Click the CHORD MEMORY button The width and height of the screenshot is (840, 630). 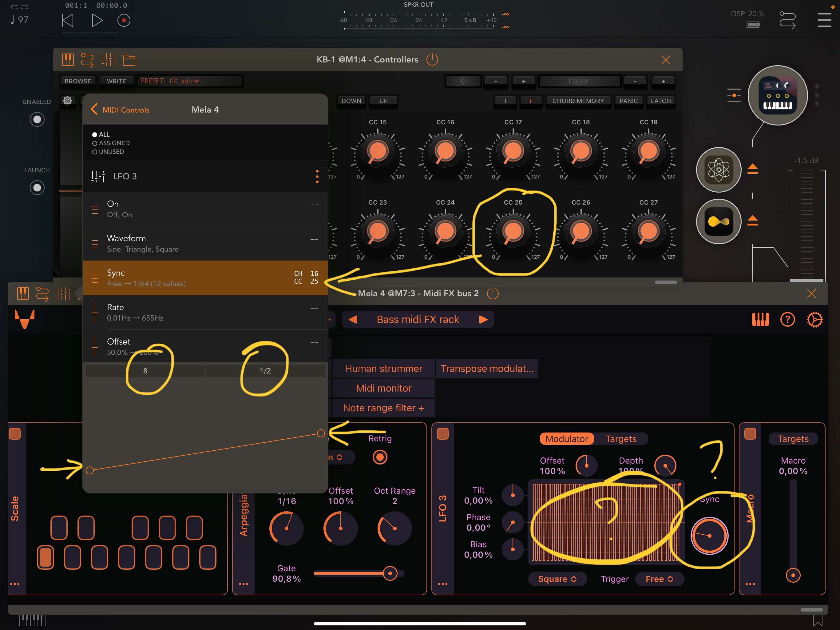pyautogui.click(x=578, y=101)
